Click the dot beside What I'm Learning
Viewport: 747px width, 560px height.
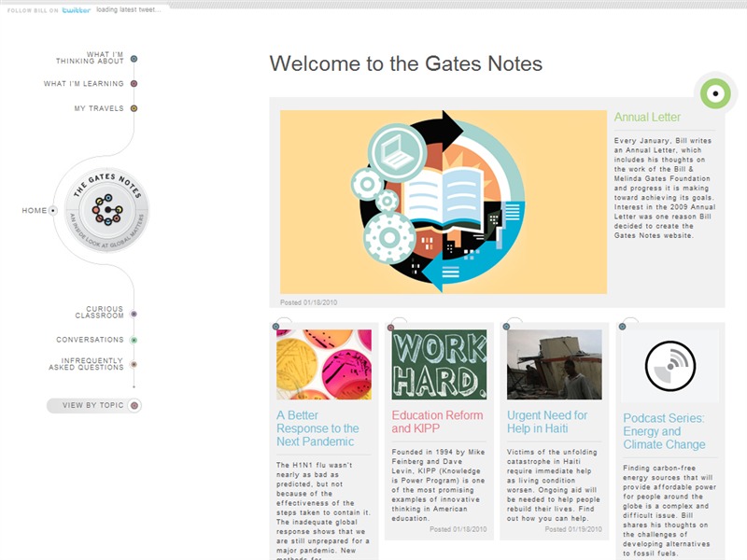134,83
